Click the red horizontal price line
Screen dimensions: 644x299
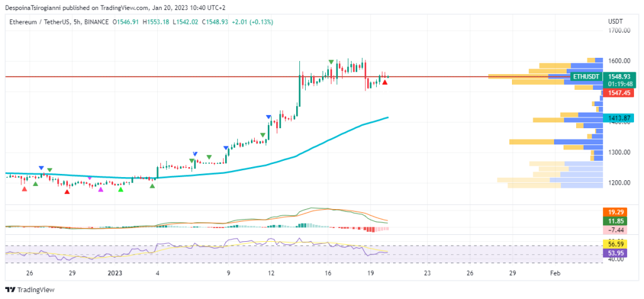(189, 77)
